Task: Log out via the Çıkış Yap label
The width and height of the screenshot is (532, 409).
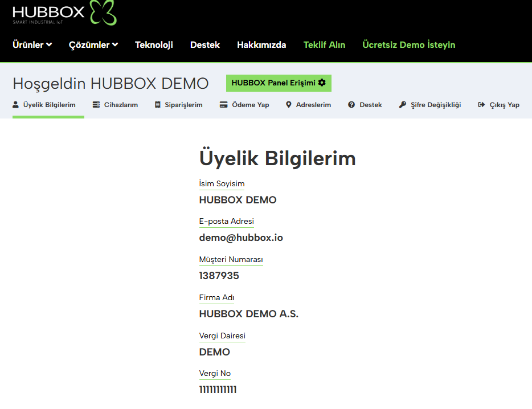Action: tap(505, 105)
